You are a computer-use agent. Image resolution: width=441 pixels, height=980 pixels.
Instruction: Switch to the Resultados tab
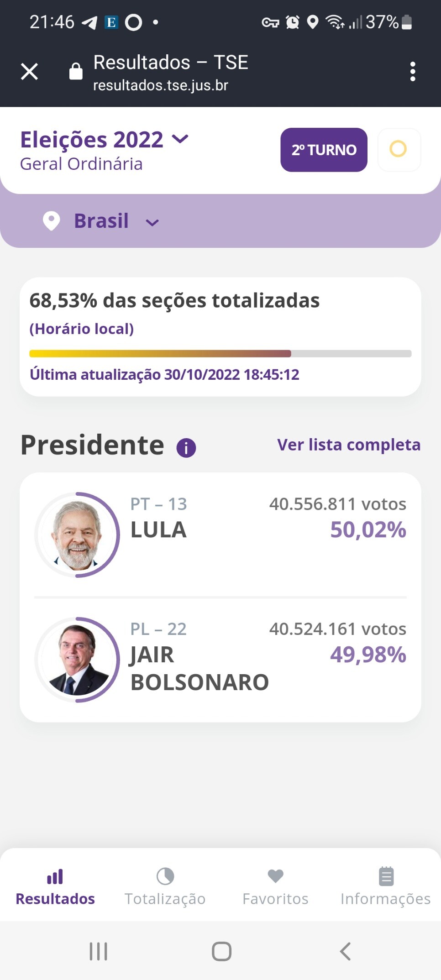[55, 886]
